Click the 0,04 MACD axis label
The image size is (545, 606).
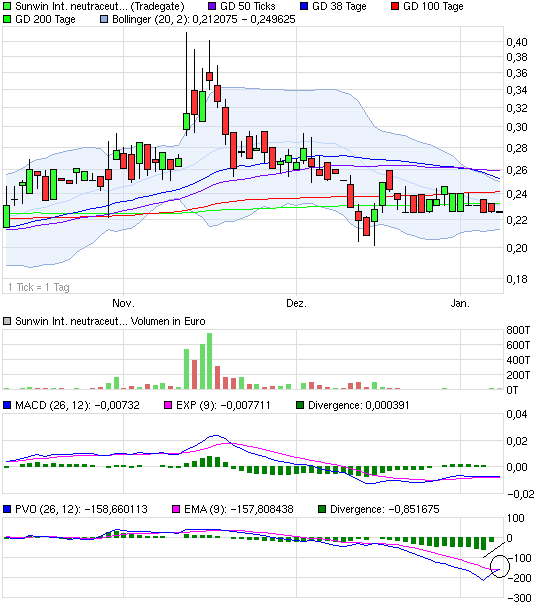(517, 414)
